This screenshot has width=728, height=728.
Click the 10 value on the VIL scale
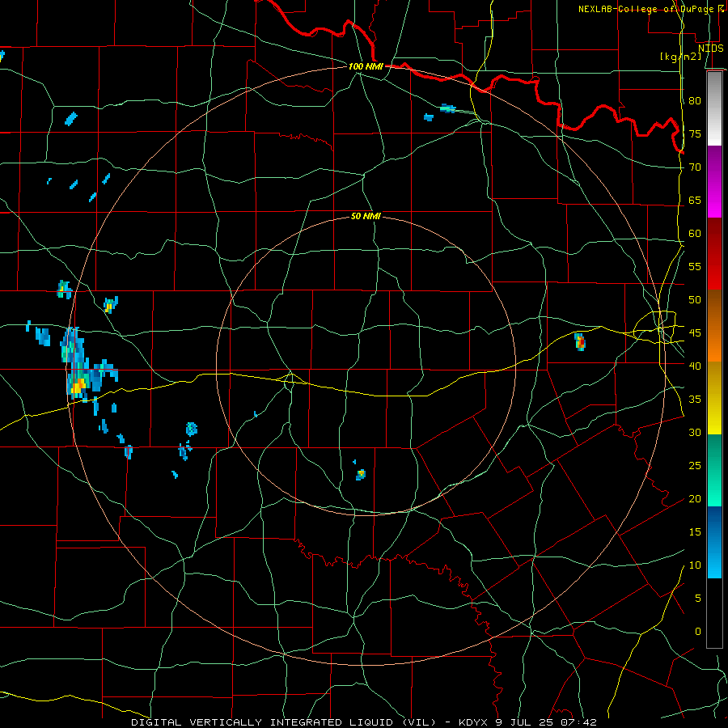(x=695, y=565)
